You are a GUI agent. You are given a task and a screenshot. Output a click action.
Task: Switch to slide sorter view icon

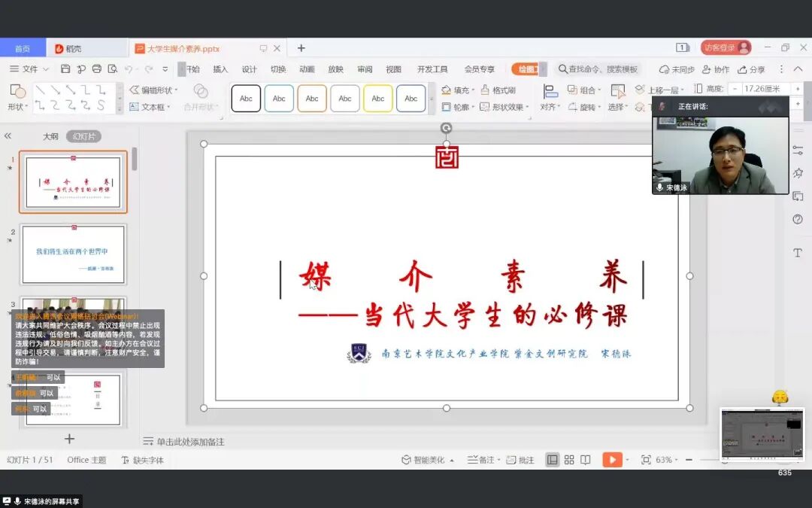[x=569, y=458]
